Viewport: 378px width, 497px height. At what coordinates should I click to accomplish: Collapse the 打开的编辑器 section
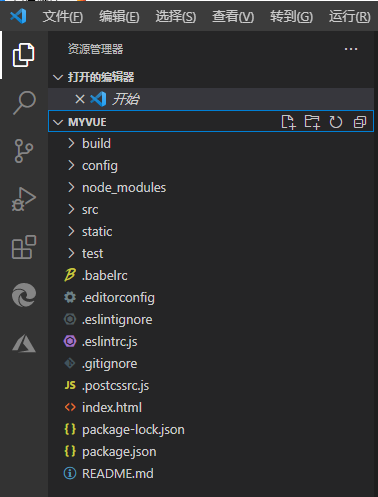coord(58,77)
